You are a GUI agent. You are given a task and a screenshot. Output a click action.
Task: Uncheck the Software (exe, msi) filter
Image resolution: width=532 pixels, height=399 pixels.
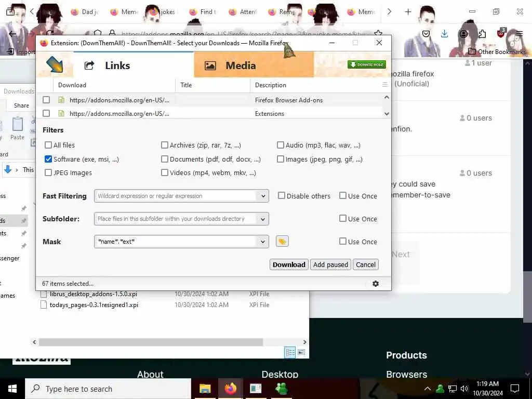48,159
